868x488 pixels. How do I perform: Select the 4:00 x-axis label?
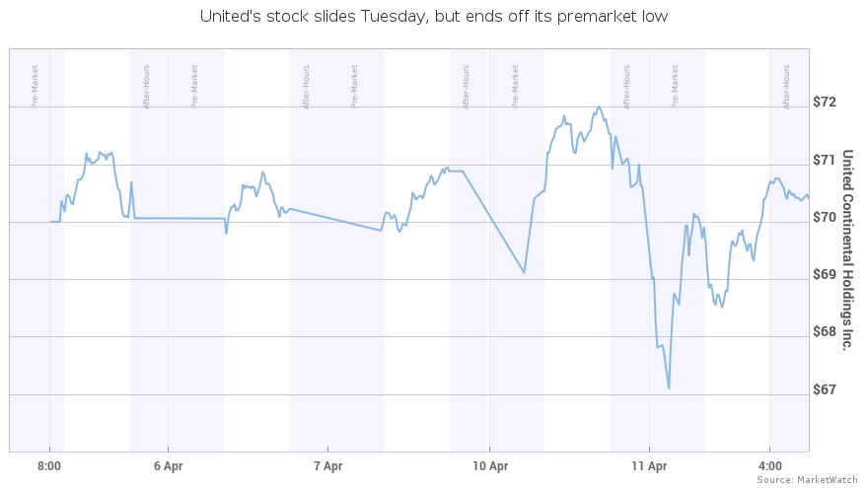click(x=769, y=466)
